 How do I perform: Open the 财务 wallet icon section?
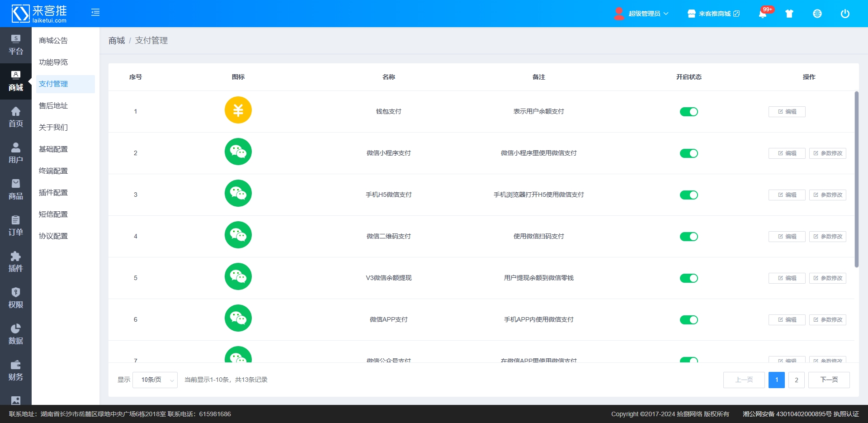15,371
